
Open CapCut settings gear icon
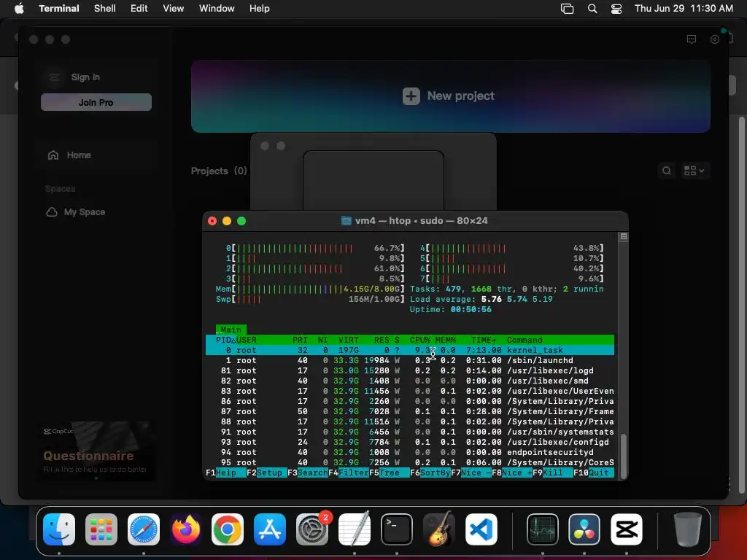point(715,39)
